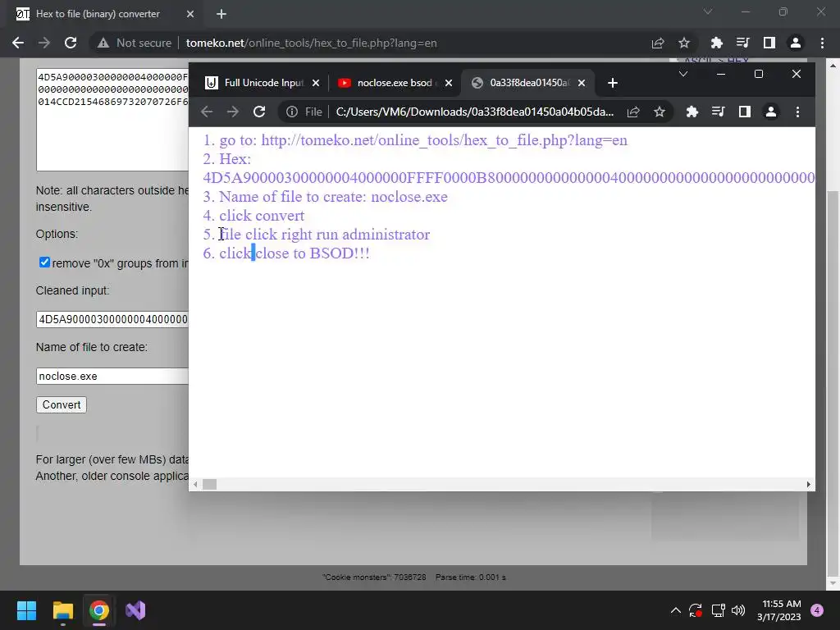
Task: Click Back arrow in front file window
Action: click(207, 112)
